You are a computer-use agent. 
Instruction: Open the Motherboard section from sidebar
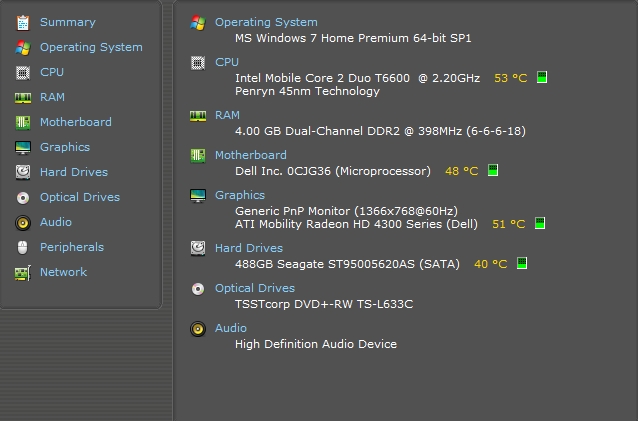pos(76,122)
